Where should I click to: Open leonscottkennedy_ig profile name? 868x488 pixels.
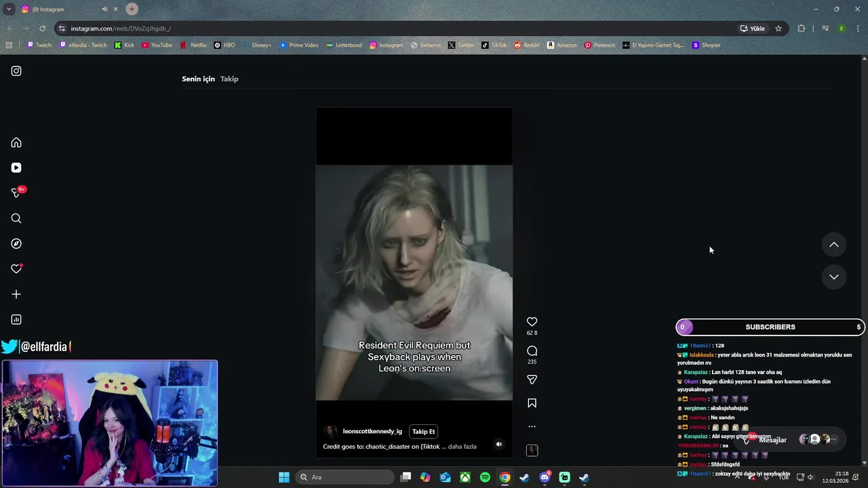coord(372,431)
